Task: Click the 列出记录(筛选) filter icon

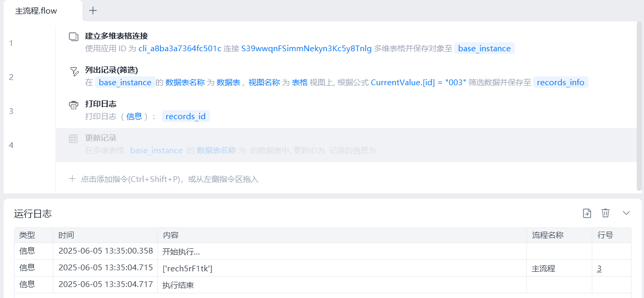Action: point(74,71)
